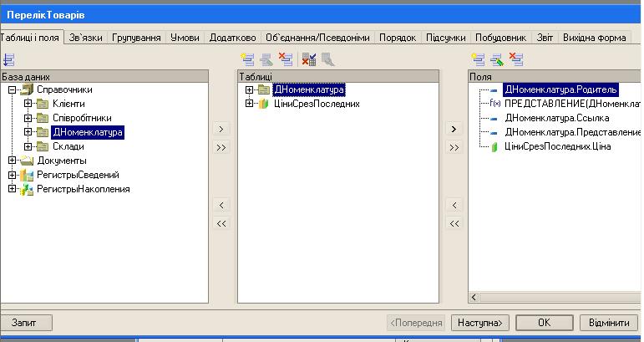Remove all fields with << button near Поля
This screenshot has height=342, width=644.
[454, 223]
